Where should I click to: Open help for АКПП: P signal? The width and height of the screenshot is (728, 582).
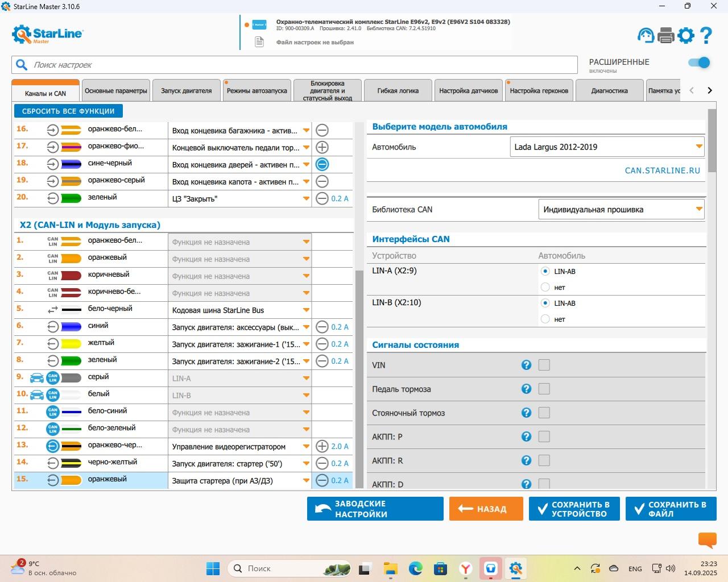pyautogui.click(x=526, y=436)
